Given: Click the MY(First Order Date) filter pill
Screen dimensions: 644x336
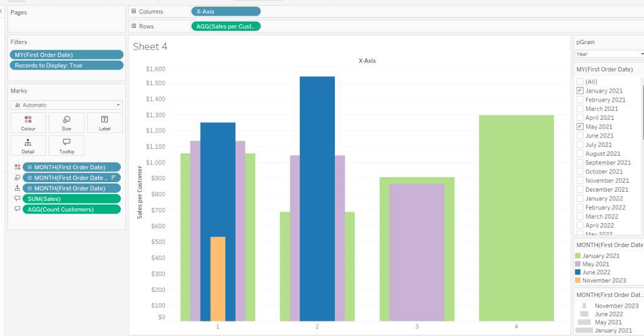Looking at the screenshot, I should click(x=66, y=55).
